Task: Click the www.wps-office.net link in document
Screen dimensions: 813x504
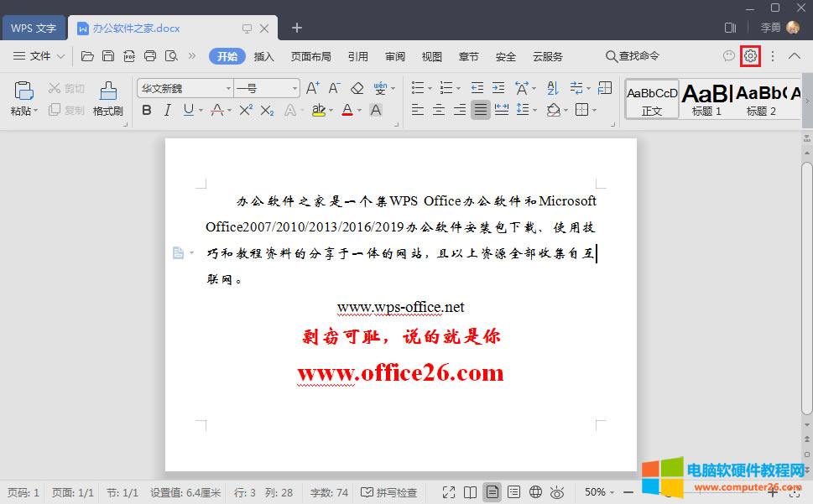Action: tap(400, 307)
